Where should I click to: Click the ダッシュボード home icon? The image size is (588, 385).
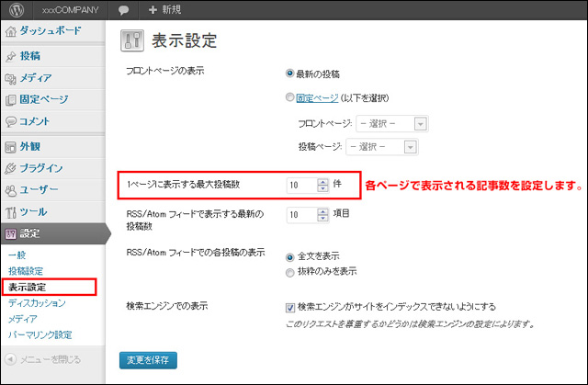11,31
